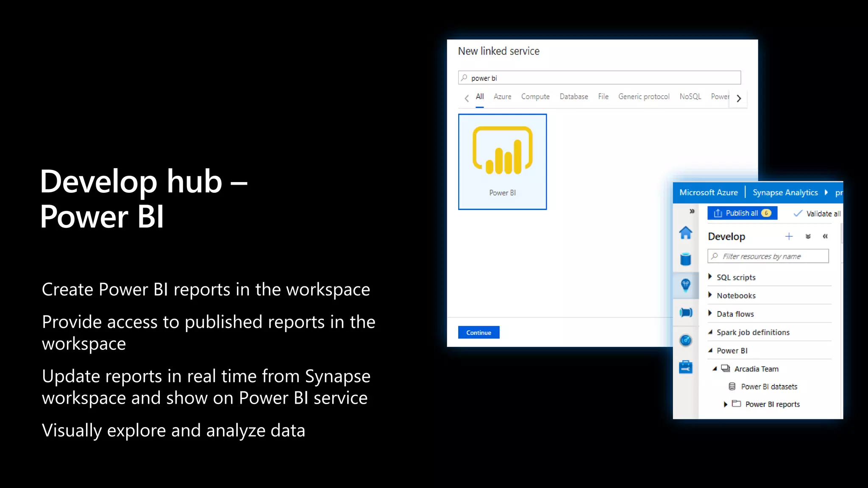Screen dimensions: 868x488
Task: Select the Generic protocol tab
Action: point(644,97)
